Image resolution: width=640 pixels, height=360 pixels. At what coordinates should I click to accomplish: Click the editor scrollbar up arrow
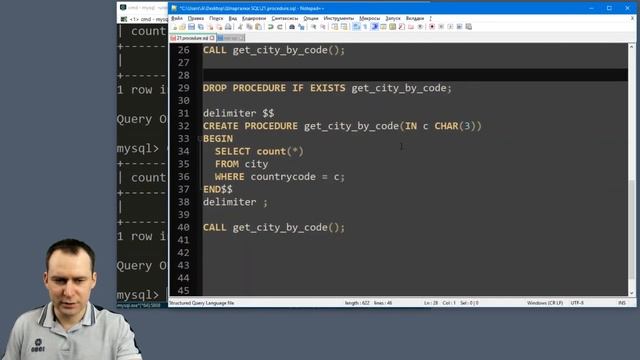tap(631, 47)
